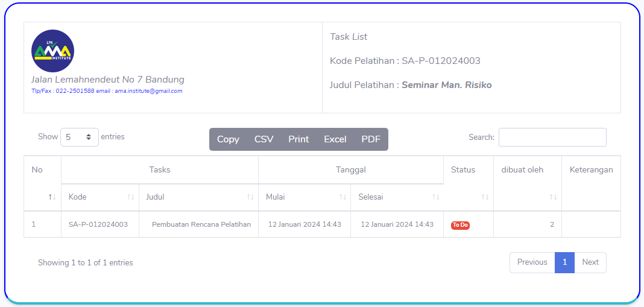The image size is (644, 307).
Task: Select page 1 in pagination
Action: tap(564, 262)
